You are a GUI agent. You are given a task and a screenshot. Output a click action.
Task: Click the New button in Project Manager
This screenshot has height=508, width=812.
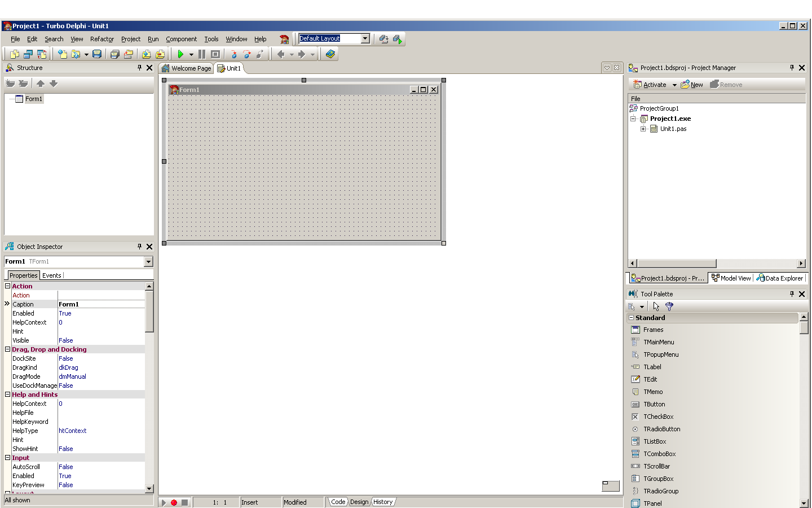click(x=692, y=85)
